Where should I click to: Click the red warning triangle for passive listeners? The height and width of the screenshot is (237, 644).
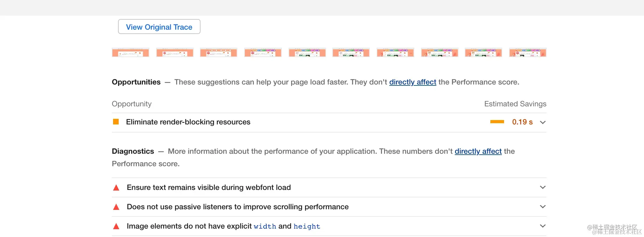click(116, 207)
